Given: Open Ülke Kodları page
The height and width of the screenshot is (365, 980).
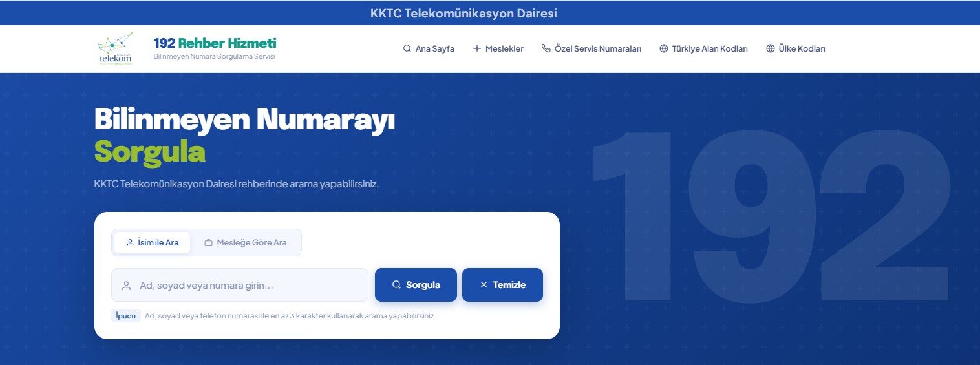Looking at the screenshot, I should point(796,48).
